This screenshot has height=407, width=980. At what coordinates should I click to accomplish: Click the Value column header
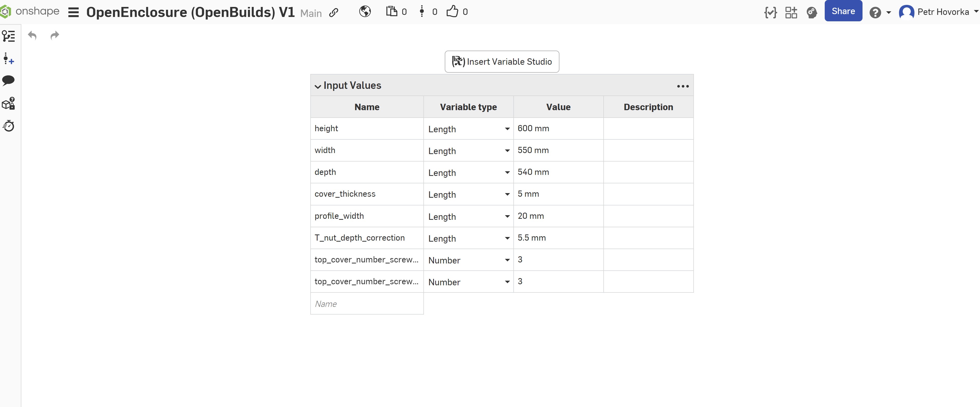click(x=558, y=107)
